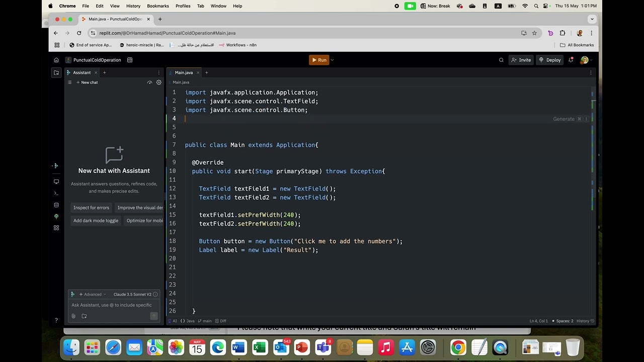Add a new tab in the editor pane
Image resolution: width=644 pixels, height=362 pixels.
coord(206,73)
